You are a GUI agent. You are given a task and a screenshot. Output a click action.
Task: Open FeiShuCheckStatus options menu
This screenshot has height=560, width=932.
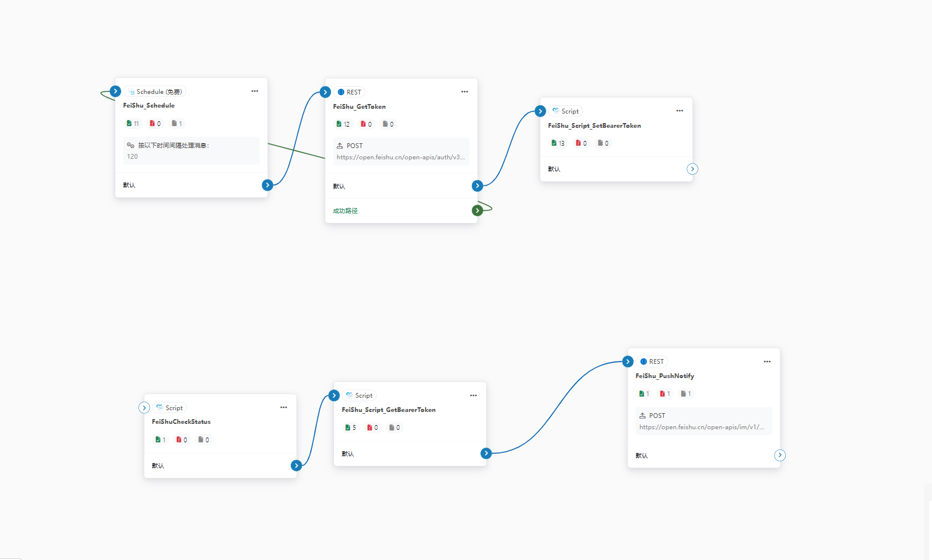click(x=284, y=407)
